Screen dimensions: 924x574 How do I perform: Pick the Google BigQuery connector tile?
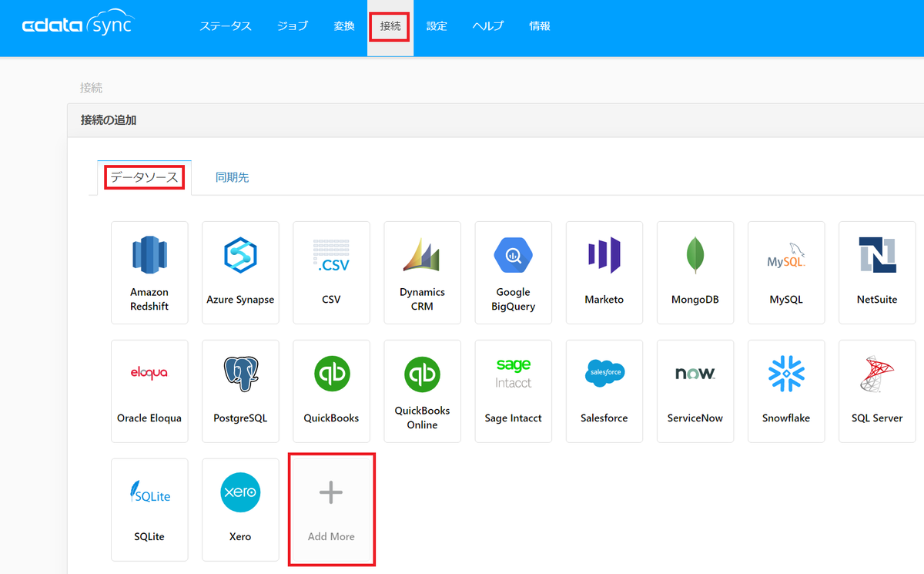513,273
